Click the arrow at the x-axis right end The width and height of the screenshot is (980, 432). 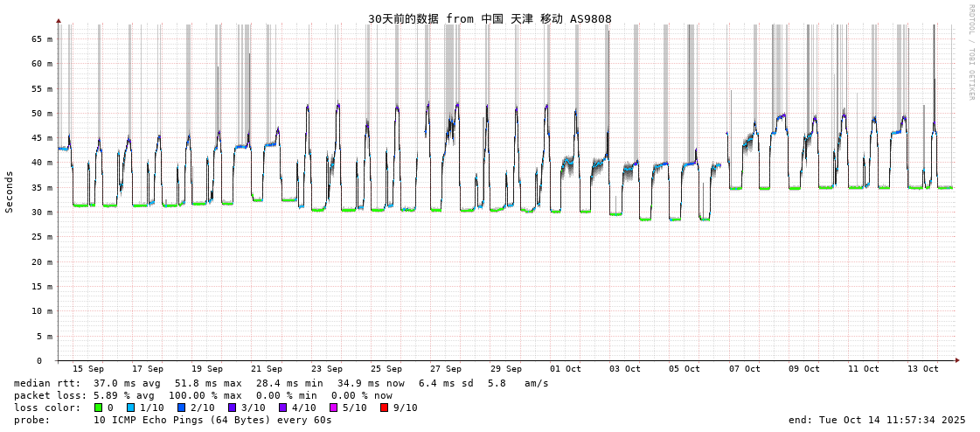(x=957, y=359)
